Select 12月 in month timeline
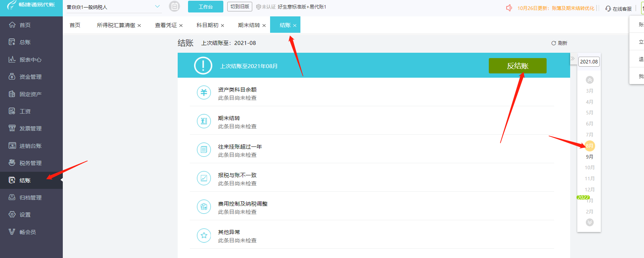This screenshot has height=258, width=644. point(590,190)
